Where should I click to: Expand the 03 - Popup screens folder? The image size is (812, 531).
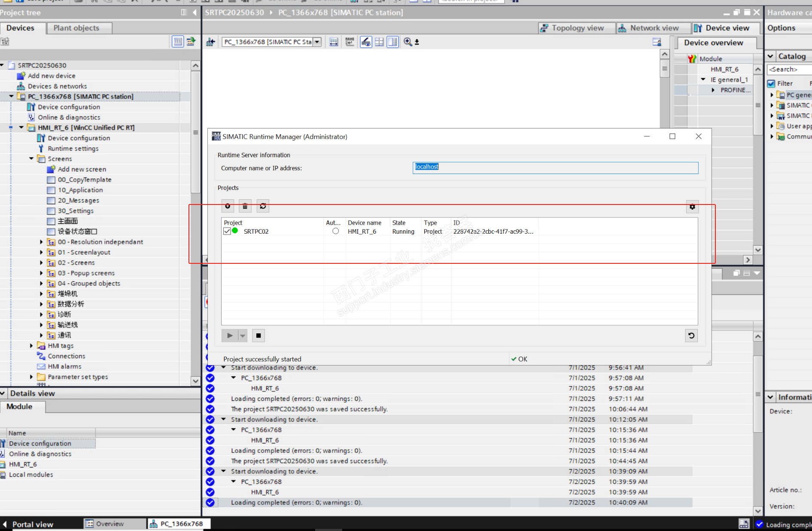point(41,273)
